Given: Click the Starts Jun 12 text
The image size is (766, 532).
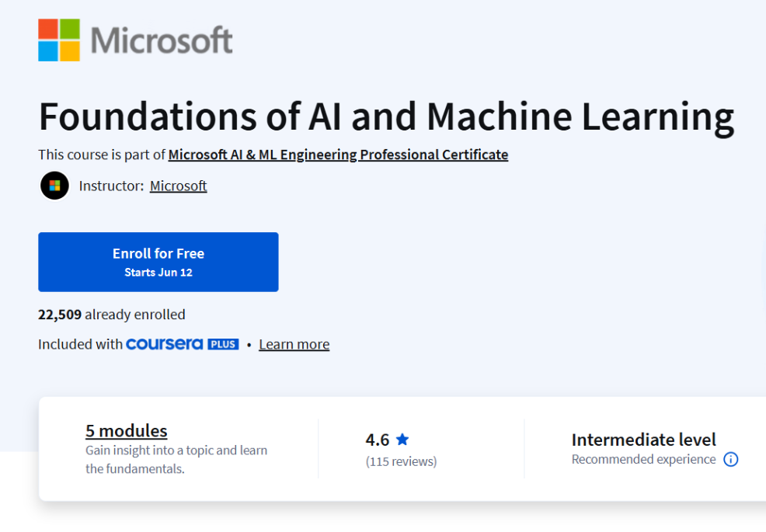Looking at the screenshot, I should point(158,273).
